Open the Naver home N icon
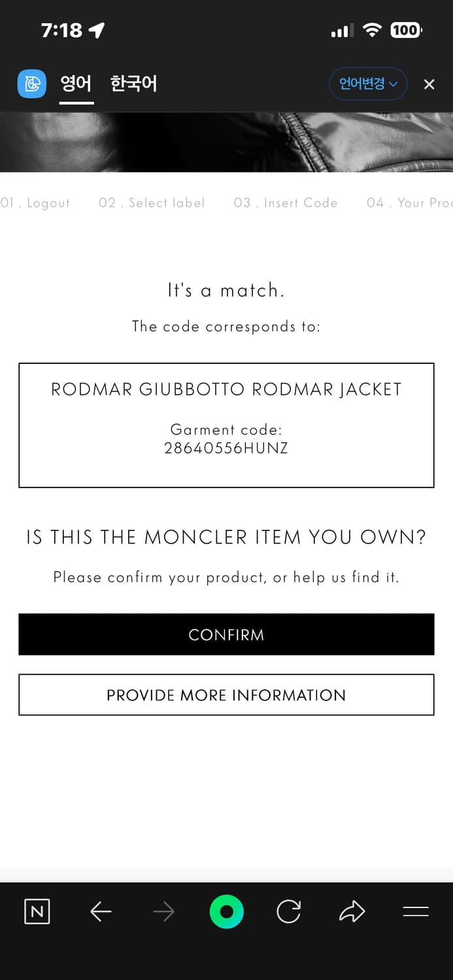Screen dimensions: 453x980 (37, 911)
